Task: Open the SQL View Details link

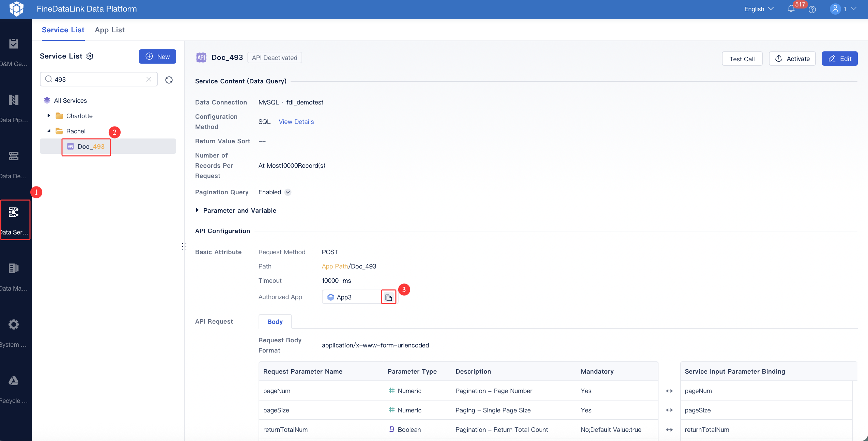Action: click(296, 122)
